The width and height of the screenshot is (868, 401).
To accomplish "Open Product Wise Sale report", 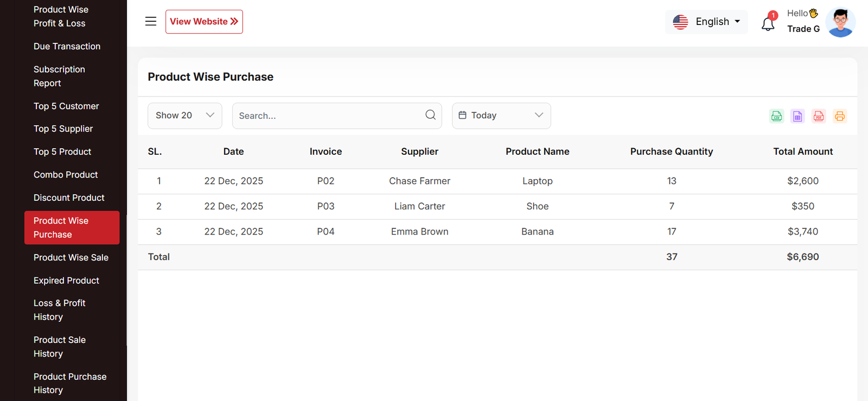I will pos(71,258).
